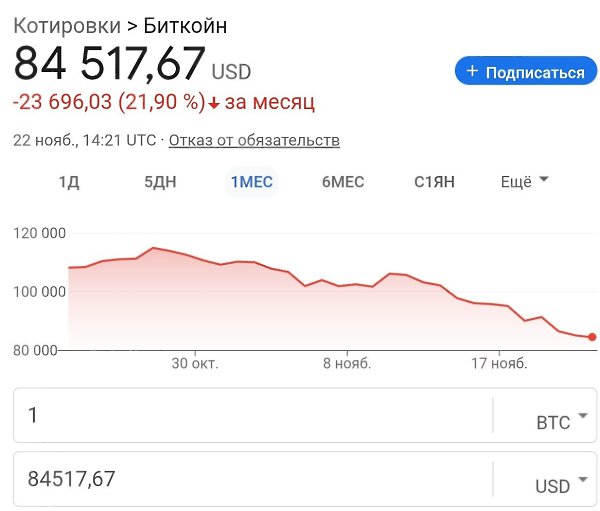The height and width of the screenshot is (511, 600).
Task: Select the 1МЕС time range tab
Action: tap(252, 182)
